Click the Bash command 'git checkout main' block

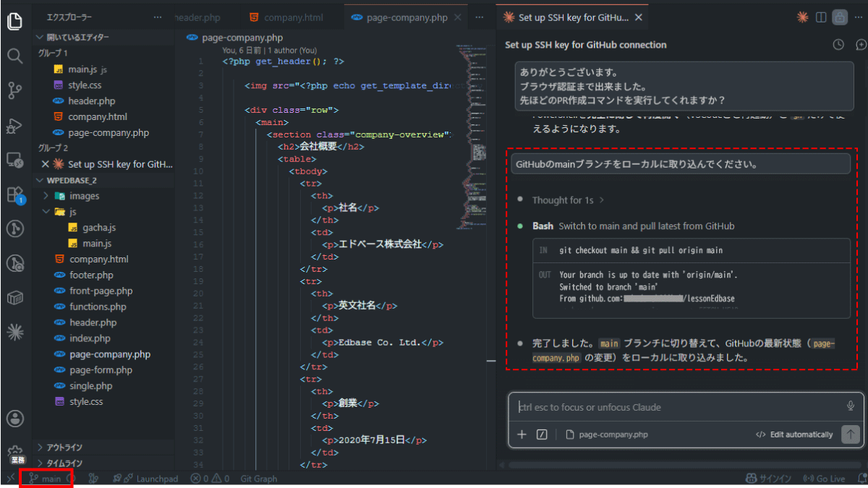[692, 250]
